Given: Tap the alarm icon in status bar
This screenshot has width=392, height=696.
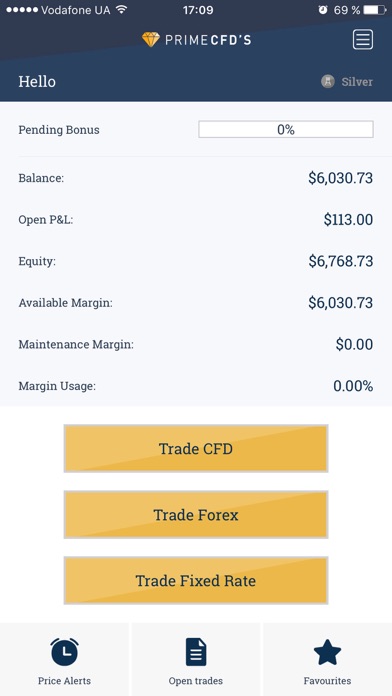Looking at the screenshot, I should point(323,10).
